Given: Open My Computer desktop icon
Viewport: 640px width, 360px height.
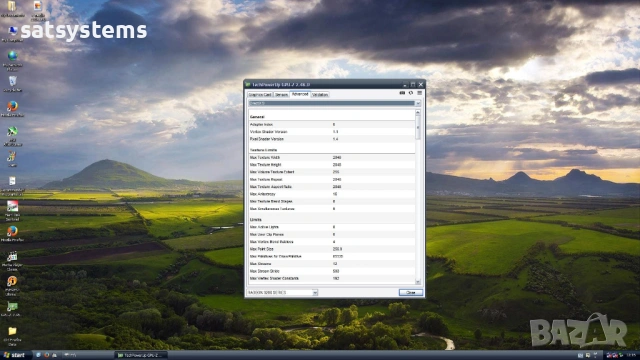Looking at the screenshot, I should 12,33.
